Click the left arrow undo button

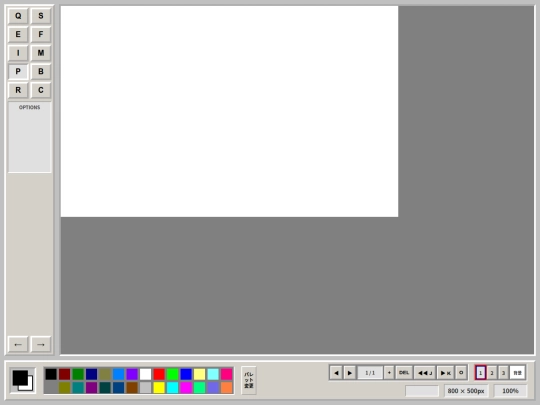pyautogui.click(x=18, y=344)
